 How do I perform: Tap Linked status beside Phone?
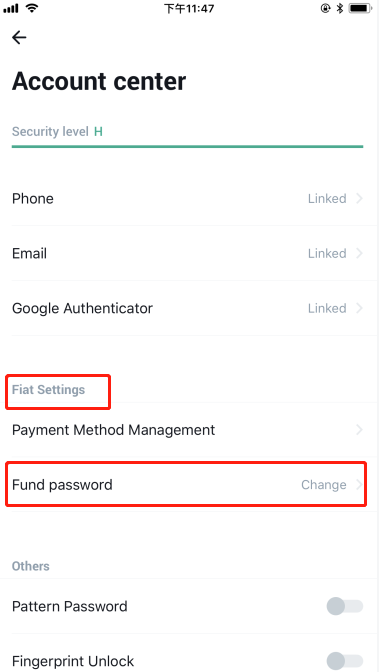(x=327, y=198)
